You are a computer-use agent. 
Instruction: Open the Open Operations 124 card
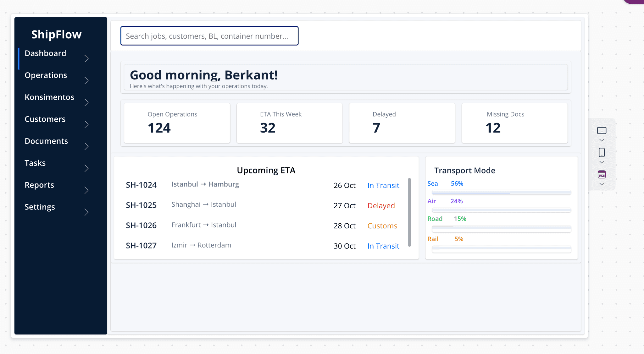(x=177, y=123)
